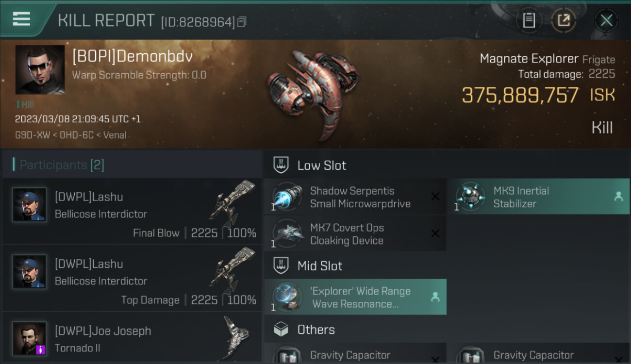Click MK7 Covert Ops Cloaking Device icon
Image resolution: width=631 pixels, height=364 pixels.
pos(288,234)
